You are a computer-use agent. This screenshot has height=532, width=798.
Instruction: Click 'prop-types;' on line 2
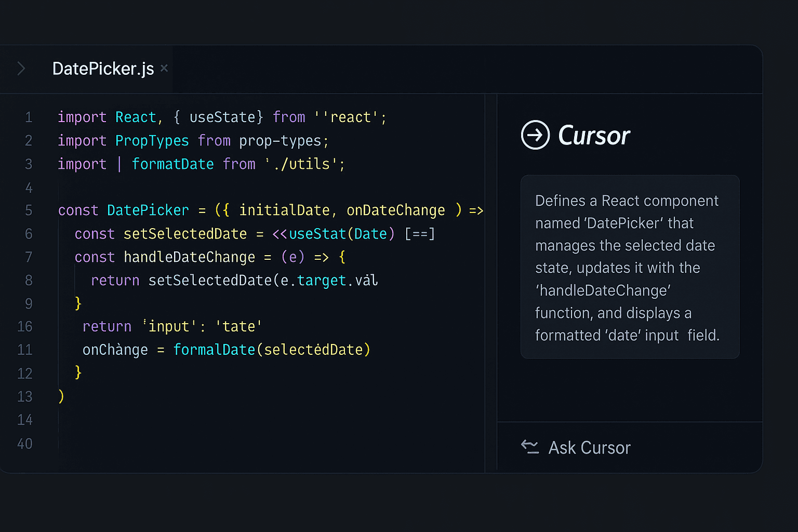point(284,141)
